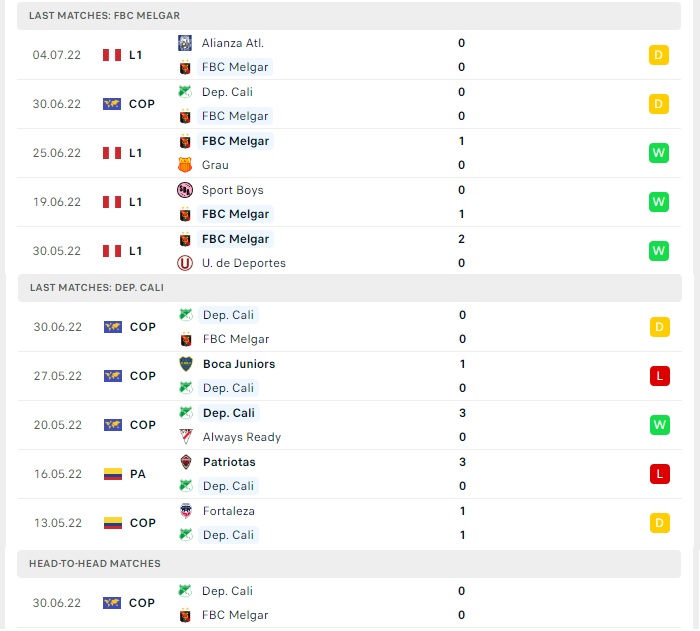Viewport: 700px width, 631px height.
Task: Click the U. de Deportes crest icon
Action: click(185, 263)
